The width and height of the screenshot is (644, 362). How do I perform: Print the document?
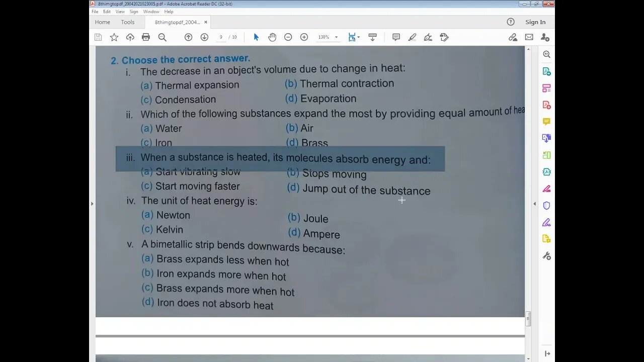[x=146, y=37]
